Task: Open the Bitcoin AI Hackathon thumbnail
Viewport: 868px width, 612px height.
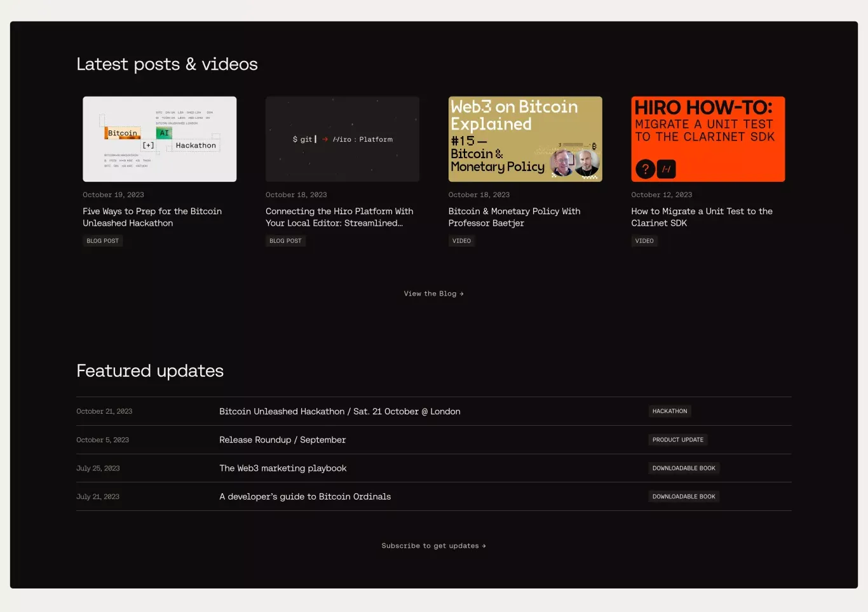Action: click(x=159, y=139)
